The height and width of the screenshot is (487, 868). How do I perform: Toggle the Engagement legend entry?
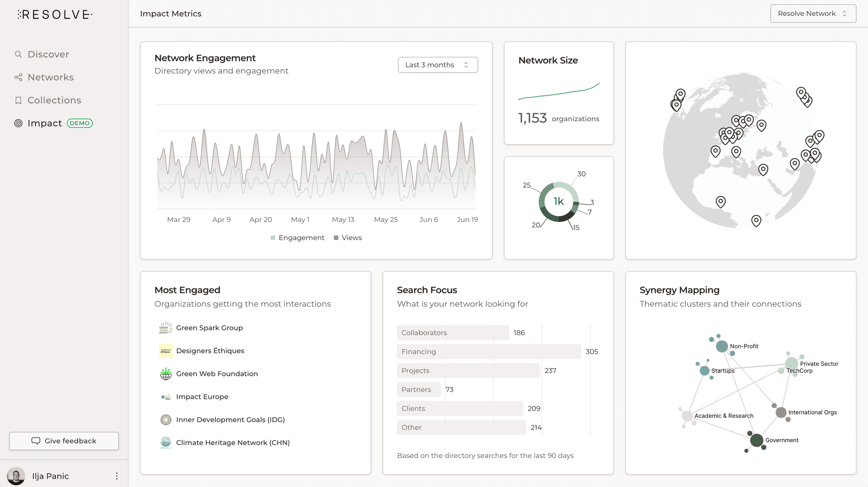click(297, 237)
